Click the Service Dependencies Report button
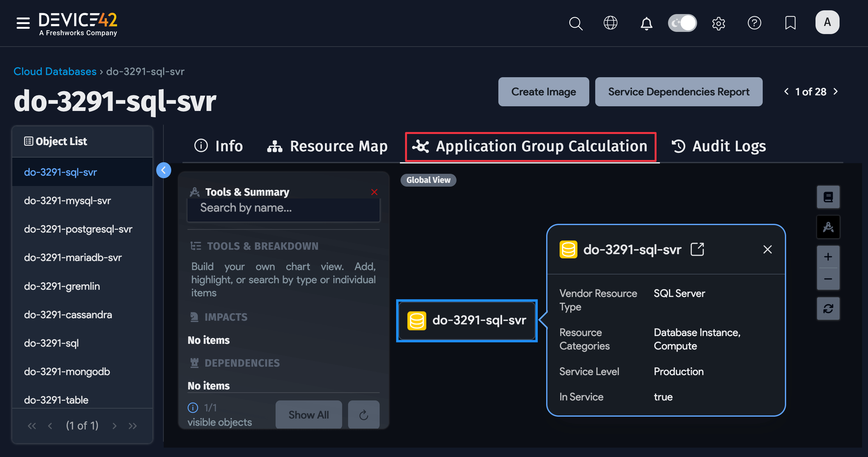Screen dimensions: 868x457 pos(678,91)
